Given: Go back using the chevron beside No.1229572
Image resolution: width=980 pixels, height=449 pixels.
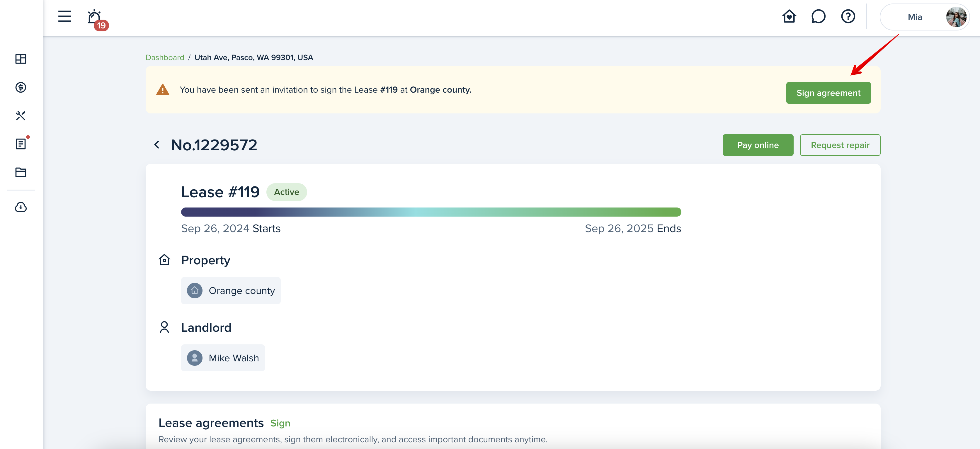Looking at the screenshot, I should click(157, 145).
